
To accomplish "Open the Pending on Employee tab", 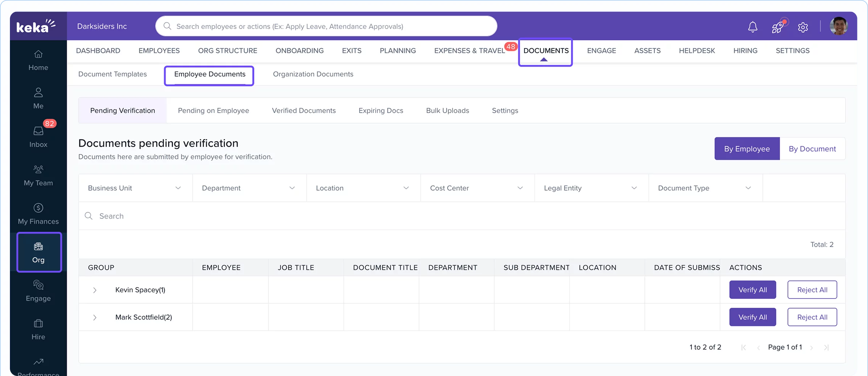I will (213, 111).
